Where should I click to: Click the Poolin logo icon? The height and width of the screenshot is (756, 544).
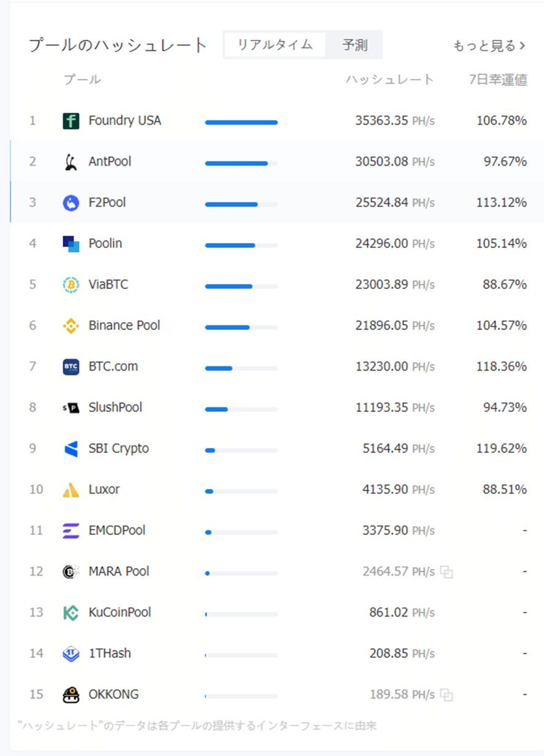(71, 244)
